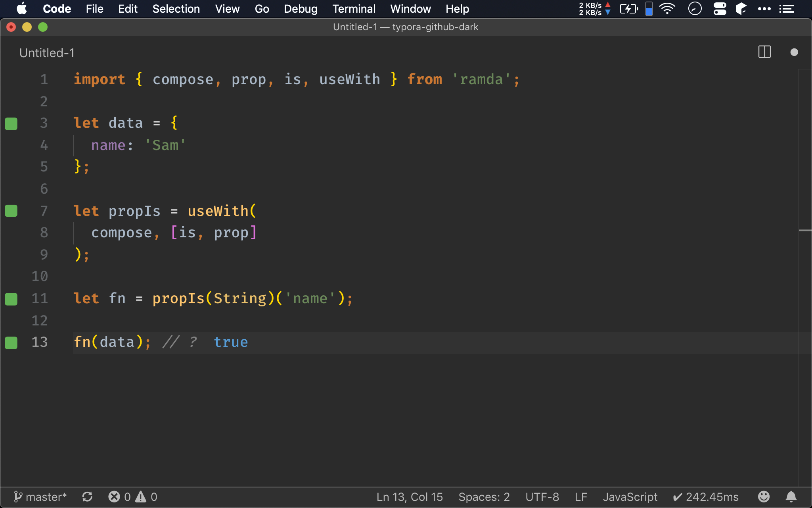Click the unsaved changes dot on the tab bar
The width and height of the screenshot is (812, 508).
coord(794,52)
